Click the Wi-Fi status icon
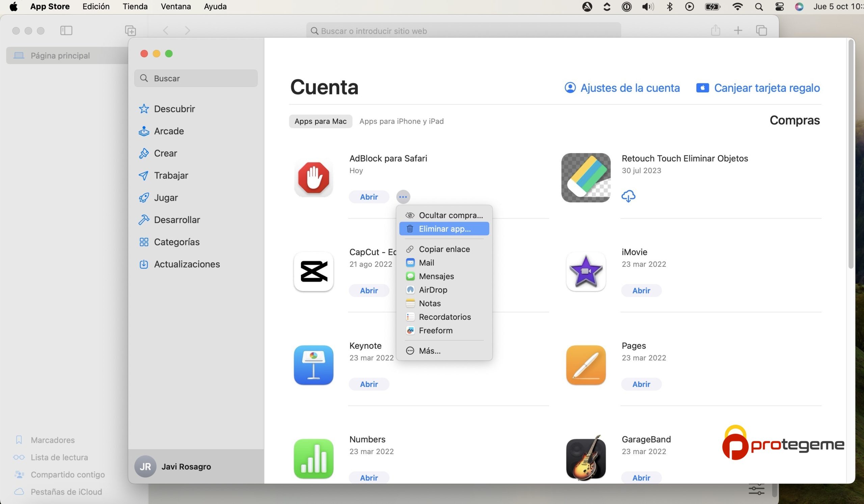This screenshot has height=504, width=864. click(x=737, y=7)
